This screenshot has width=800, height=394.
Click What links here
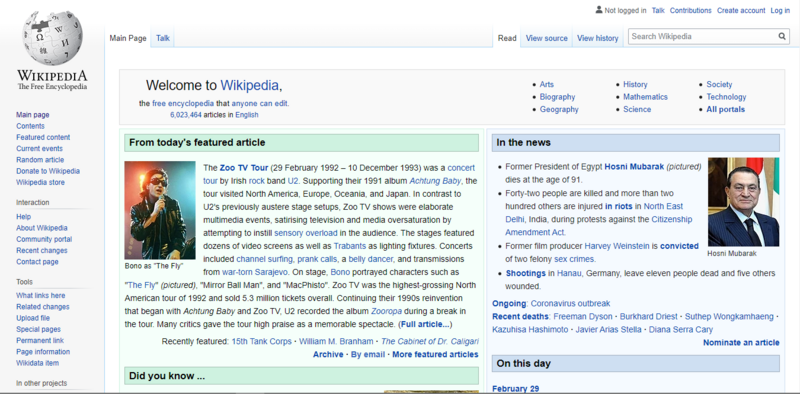tap(40, 295)
